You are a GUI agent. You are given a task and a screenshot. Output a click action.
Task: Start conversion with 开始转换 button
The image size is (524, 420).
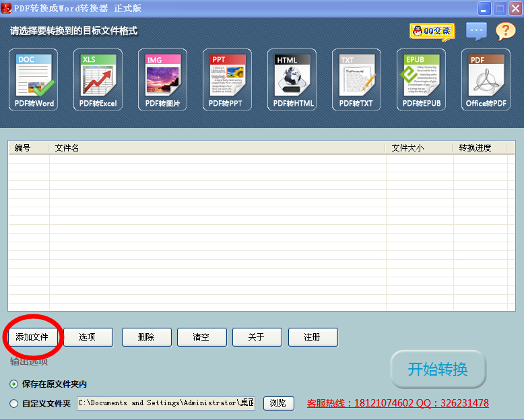click(x=438, y=370)
